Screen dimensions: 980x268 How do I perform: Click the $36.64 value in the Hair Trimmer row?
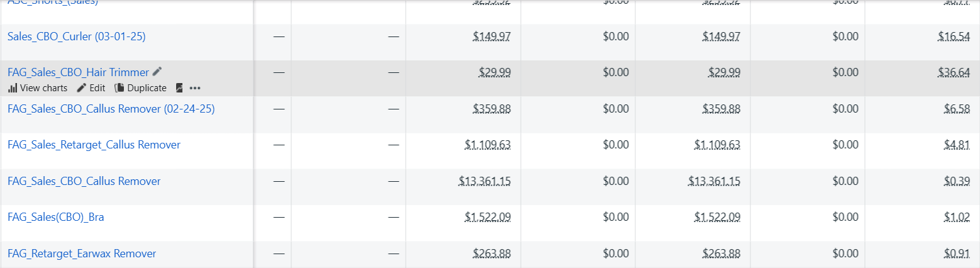957,72
